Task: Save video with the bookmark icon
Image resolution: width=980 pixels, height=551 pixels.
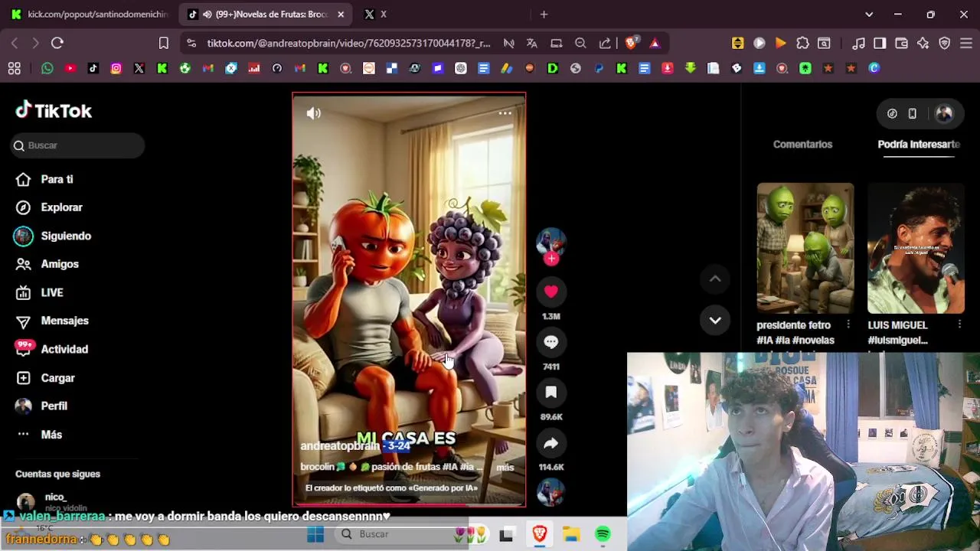Action: [551, 393]
